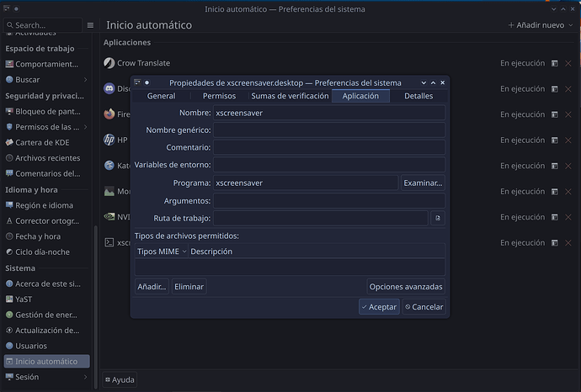
Task: Select the Aplicación tab
Action: coord(360,96)
